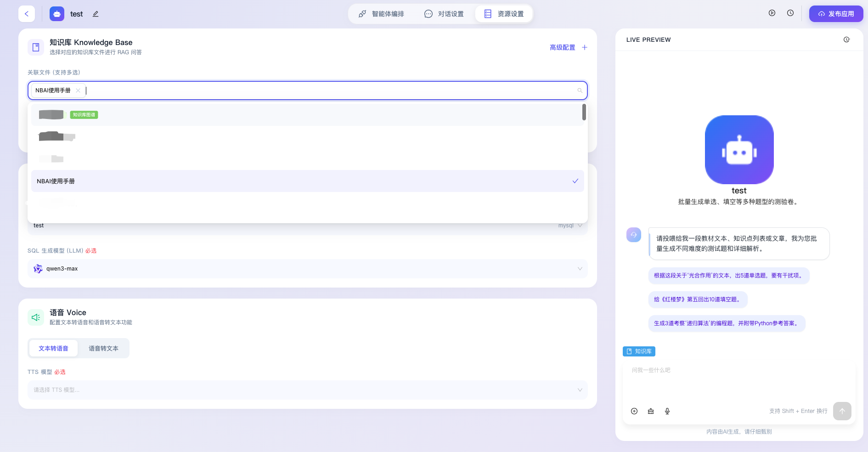
Task: Switch to the 智能体编排 tab
Action: point(381,14)
